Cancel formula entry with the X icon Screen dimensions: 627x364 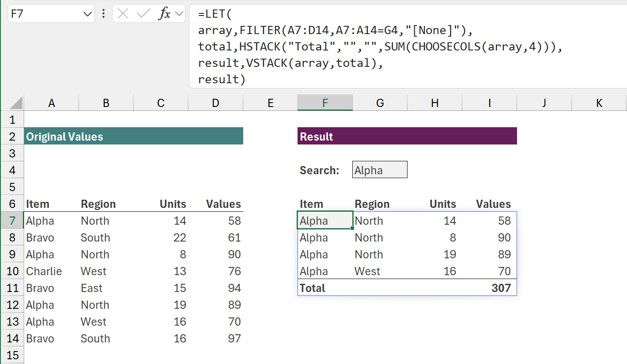click(x=123, y=13)
